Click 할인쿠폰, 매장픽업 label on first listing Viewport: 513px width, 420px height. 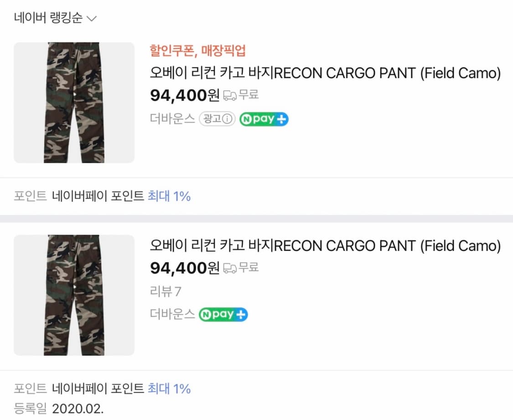(198, 51)
